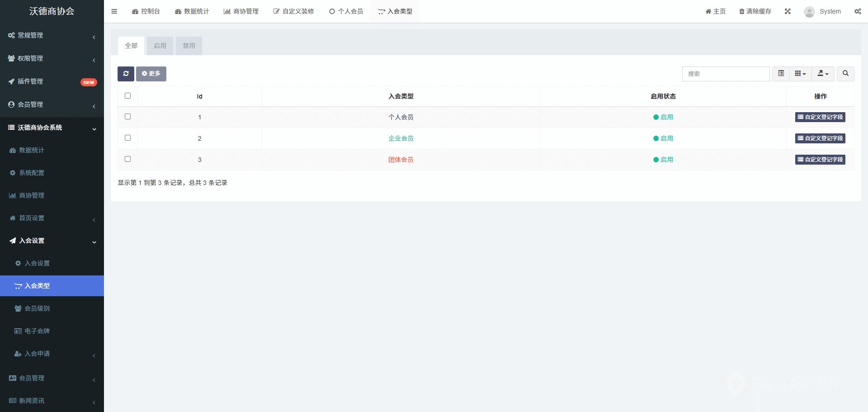The height and width of the screenshot is (412, 868).
Task: Click 自定义登记字段 button for 企业会员
Action: [820, 138]
